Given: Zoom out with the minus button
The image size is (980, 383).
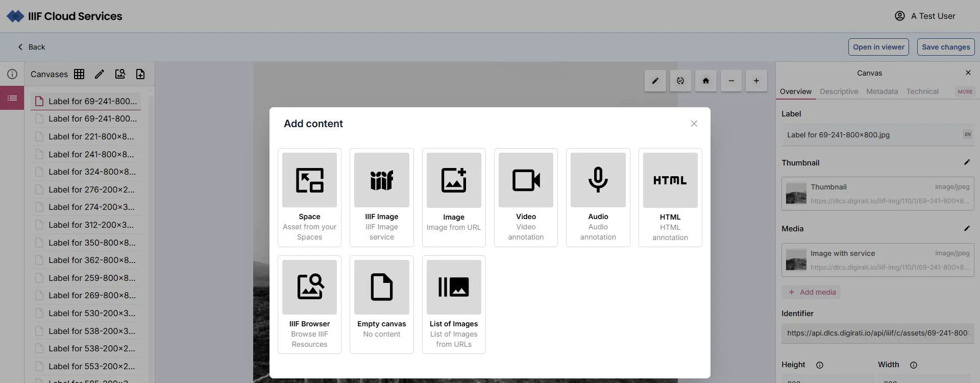Looking at the screenshot, I should click(x=731, y=81).
